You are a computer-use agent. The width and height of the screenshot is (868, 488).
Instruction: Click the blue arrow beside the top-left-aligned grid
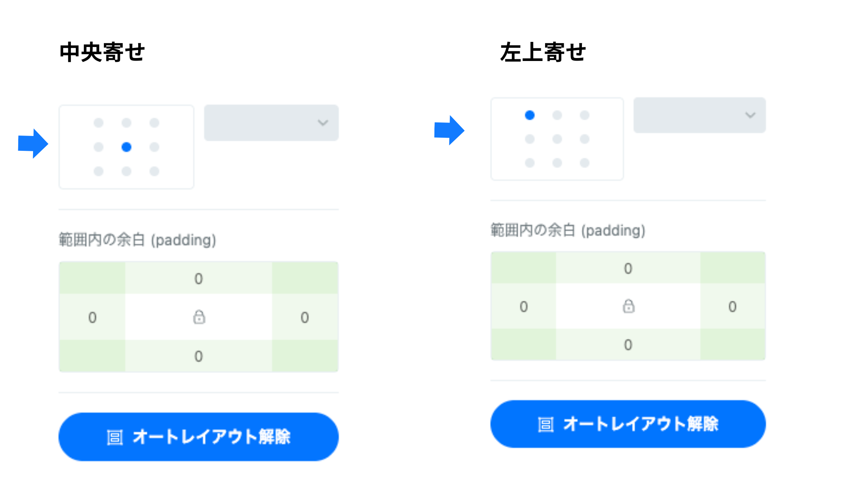pos(449,130)
